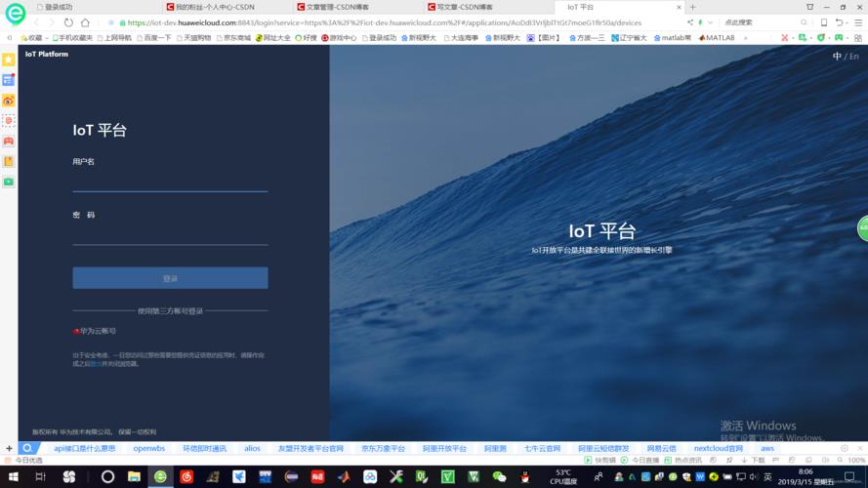
Task: Open nextcloud官网 bottom bar link
Action: [718, 448]
